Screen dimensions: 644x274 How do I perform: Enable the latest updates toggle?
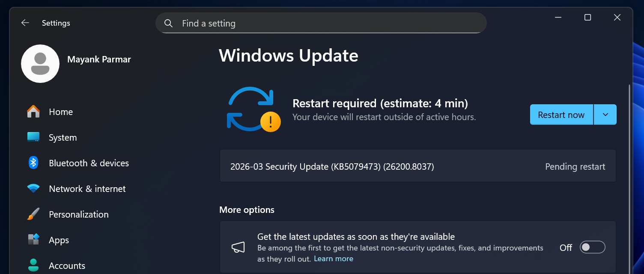pos(592,247)
